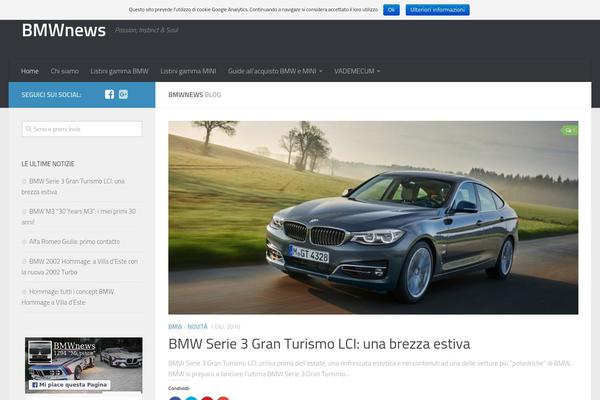Open article title 'BMW Serie 3 Gran Turismo LCI: una brezza estiva'
This screenshot has height=400, width=600.
pos(319,344)
